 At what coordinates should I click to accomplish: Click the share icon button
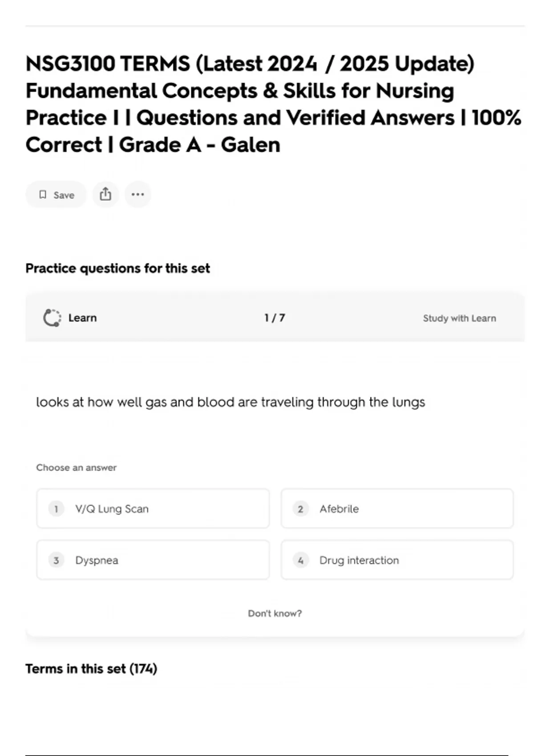(x=105, y=194)
